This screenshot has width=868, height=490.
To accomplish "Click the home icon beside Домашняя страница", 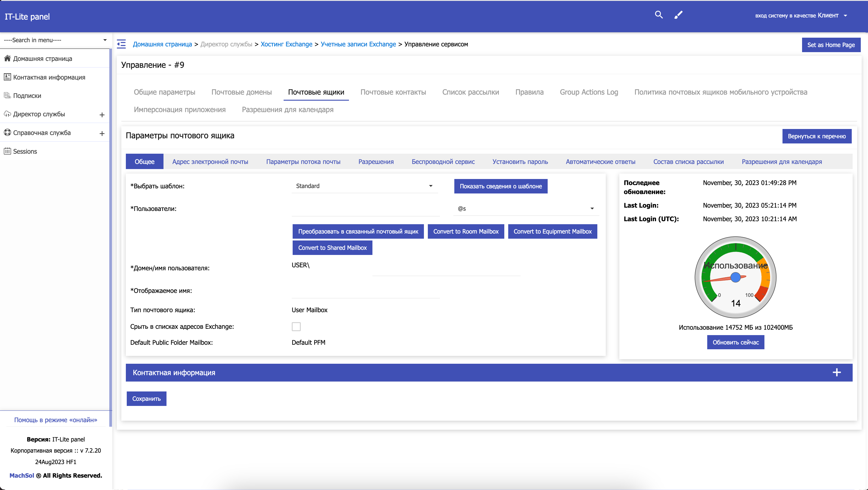I will pos(8,58).
